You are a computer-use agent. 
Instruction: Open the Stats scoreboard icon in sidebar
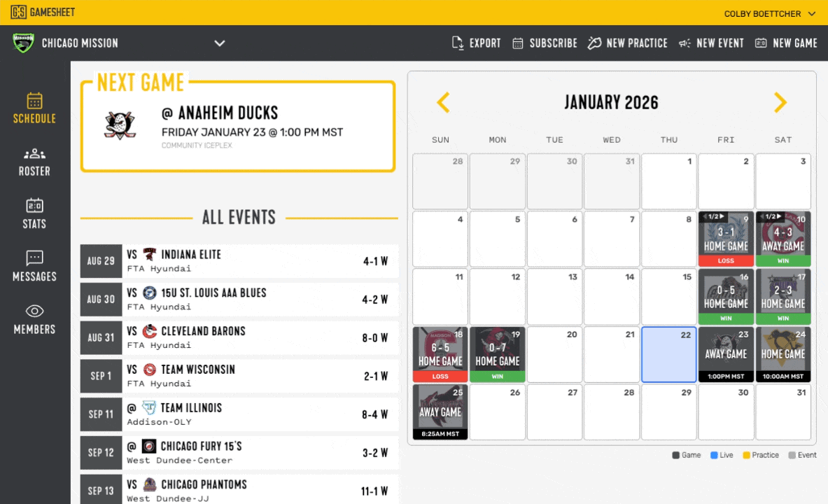coord(35,205)
